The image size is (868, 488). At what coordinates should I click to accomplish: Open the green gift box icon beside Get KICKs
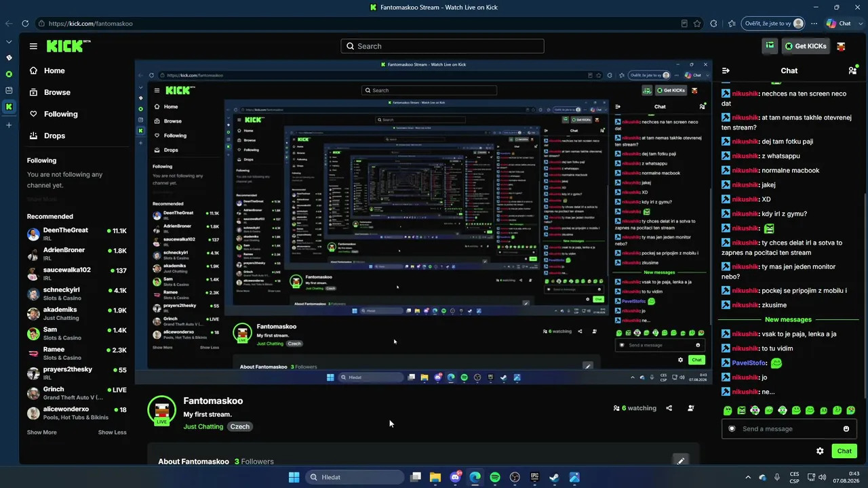click(770, 46)
